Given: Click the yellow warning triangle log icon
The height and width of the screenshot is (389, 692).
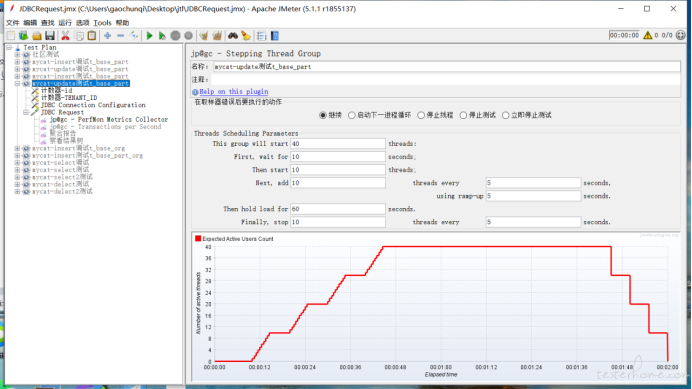Looking at the screenshot, I should click(x=647, y=35).
